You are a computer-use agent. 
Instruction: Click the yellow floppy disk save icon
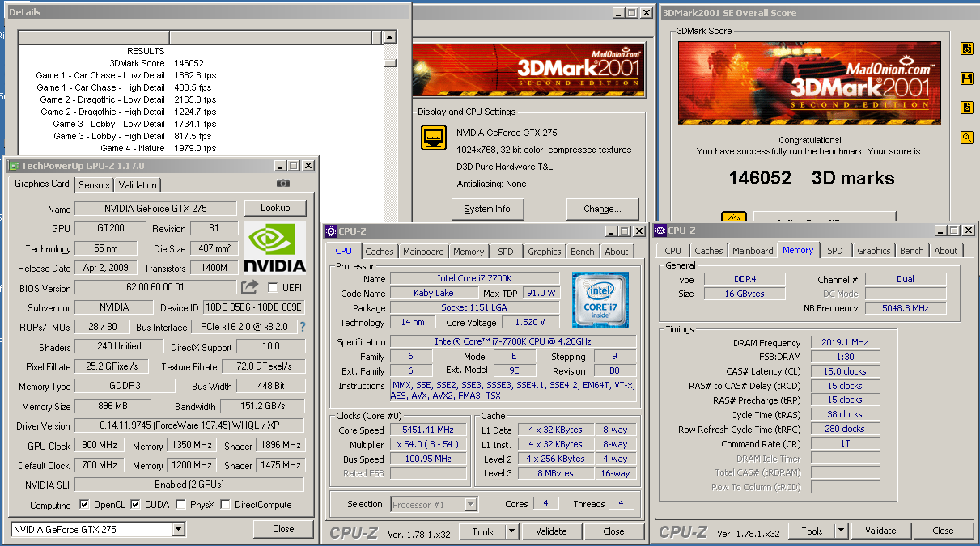point(966,78)
